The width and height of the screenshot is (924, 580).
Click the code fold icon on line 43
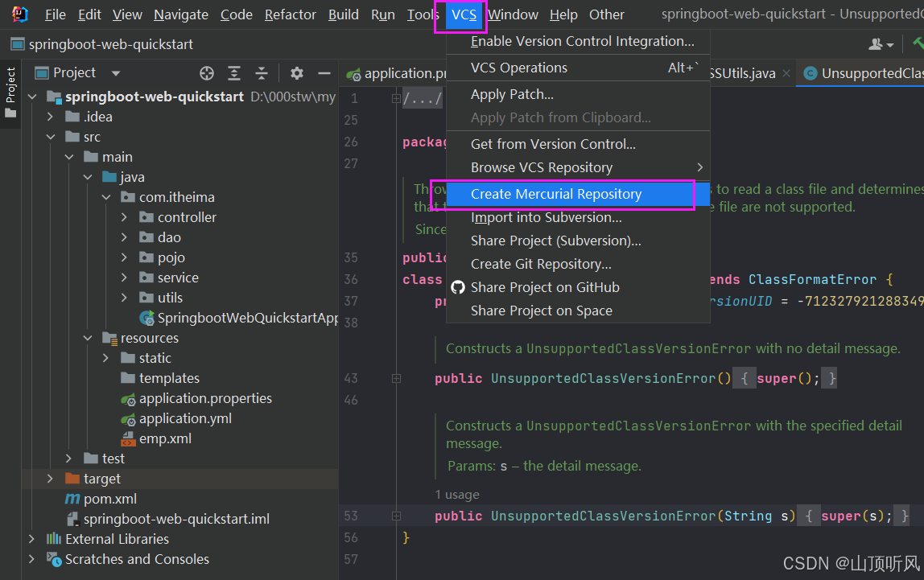click(397, 379)
